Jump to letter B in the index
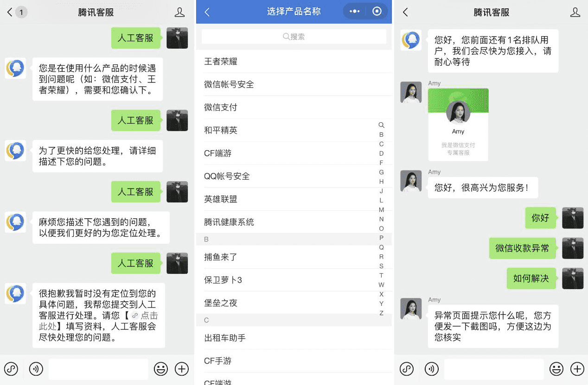The height and width of the screenshot is (385, 588). pos(381,135)
